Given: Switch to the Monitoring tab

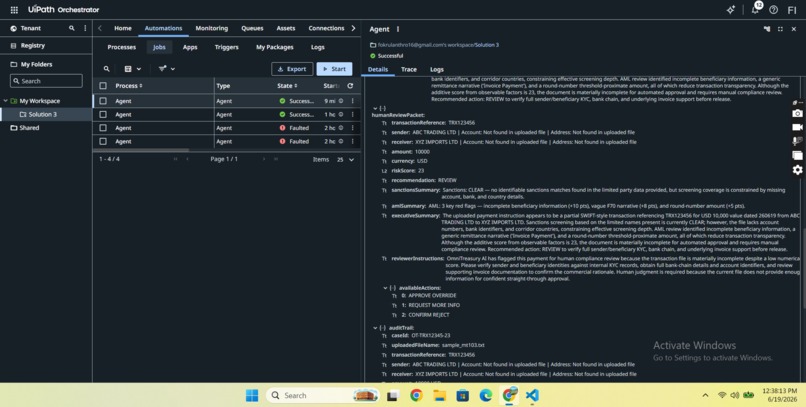Looking at the screenshot, I should coord(212,28).
